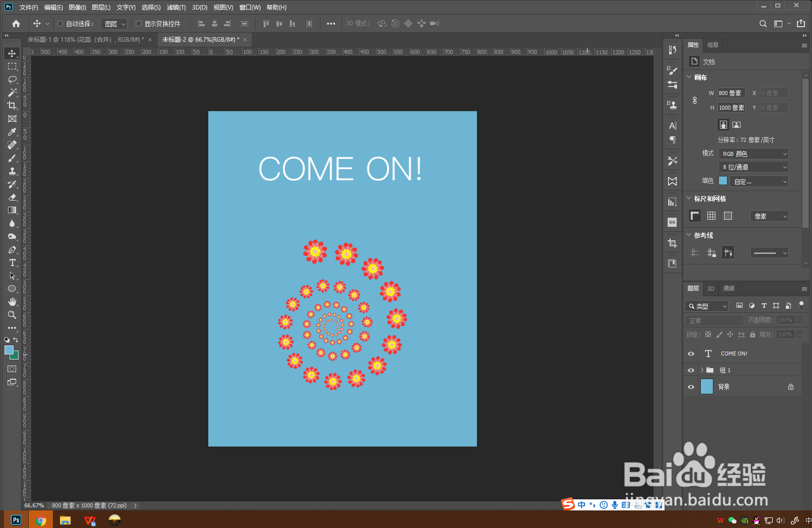The width and height of the screenshot is (812, 528).
Task: Collapse the 画布 section
Action: point(689,77)
